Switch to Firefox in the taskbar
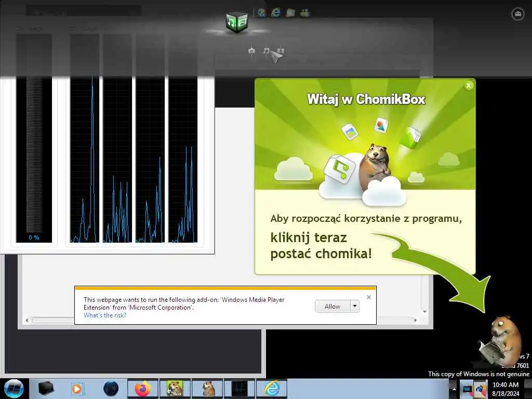The height and width of the screenshot is (399, 532). tap(143, 389)
